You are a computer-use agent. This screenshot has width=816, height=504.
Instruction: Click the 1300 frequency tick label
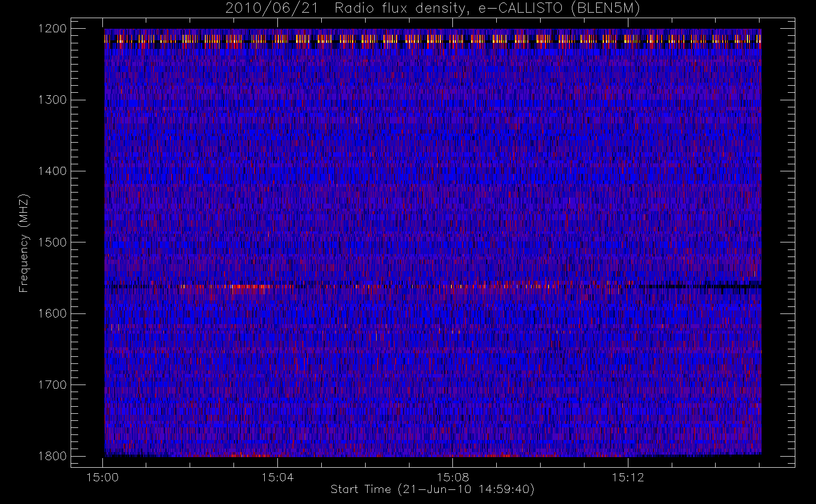52,100
